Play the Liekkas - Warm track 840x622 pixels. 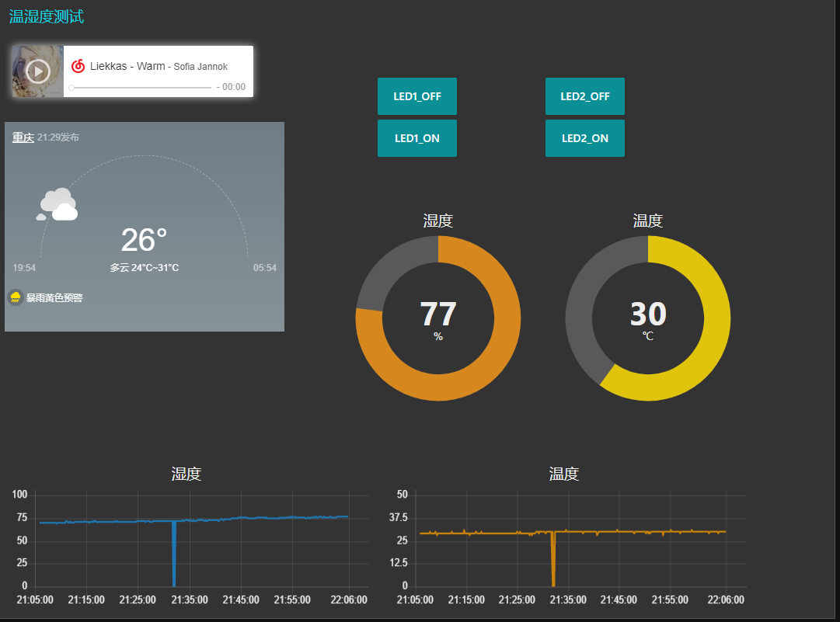(38, 71)
